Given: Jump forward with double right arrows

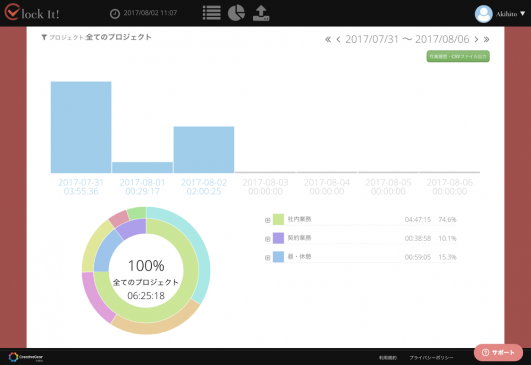Looking at the screenshot, I should pos(486,40).
